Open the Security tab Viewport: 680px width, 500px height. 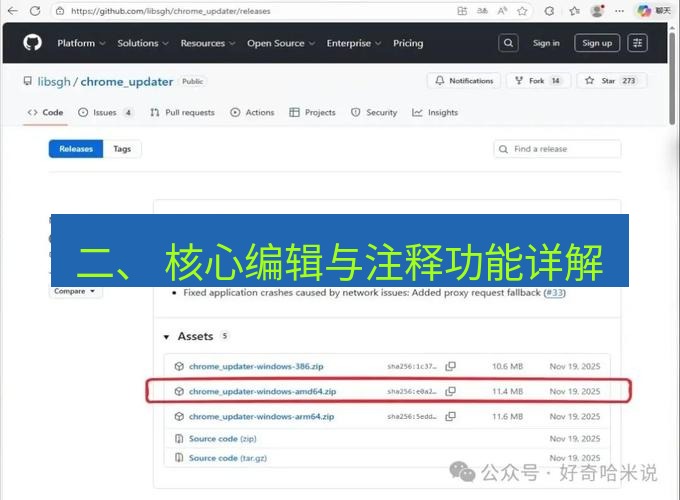click(x=374, y=112)
